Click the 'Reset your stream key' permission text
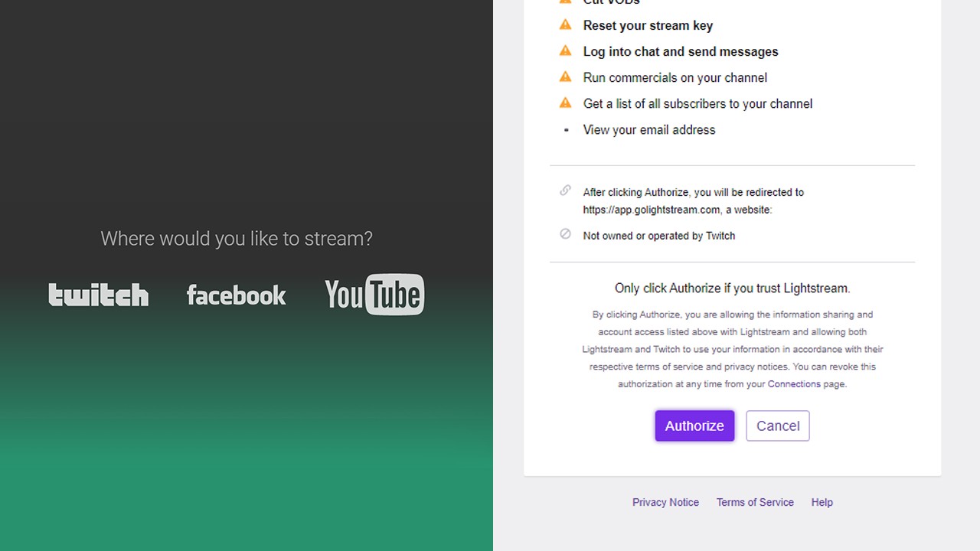Screen dimensions: 980x551 coord(648,25)
